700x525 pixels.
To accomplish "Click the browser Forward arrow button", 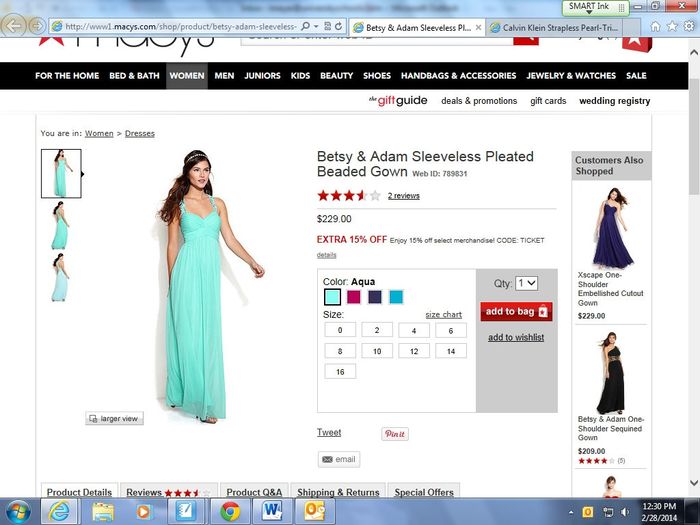I will point(37,26).
